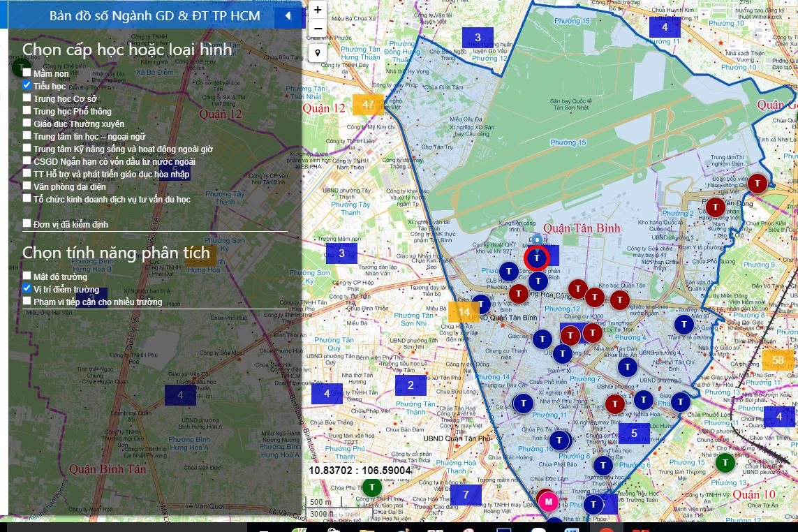Image resolution: width=798 pixels, height=532 pixels.
Task: Enable the Mầm non checkbox
Action: pyautogui.click(x=27, y=73)
